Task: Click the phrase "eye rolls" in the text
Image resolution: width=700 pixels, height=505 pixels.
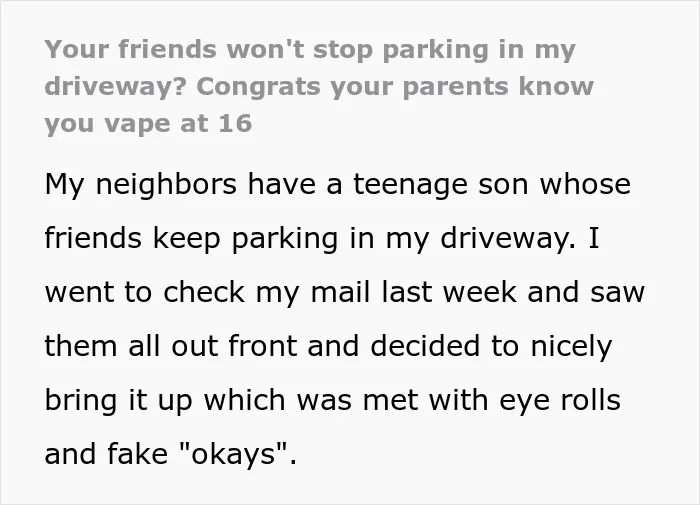Action: coord(560,401)
